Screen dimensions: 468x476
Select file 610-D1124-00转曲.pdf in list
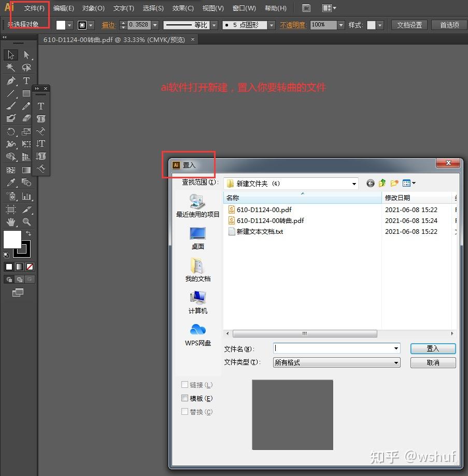(270, 220)
